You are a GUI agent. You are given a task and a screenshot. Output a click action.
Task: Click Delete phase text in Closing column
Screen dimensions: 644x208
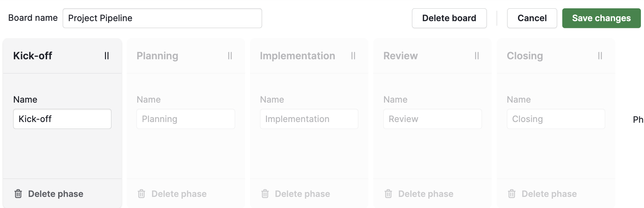(550, 194)
